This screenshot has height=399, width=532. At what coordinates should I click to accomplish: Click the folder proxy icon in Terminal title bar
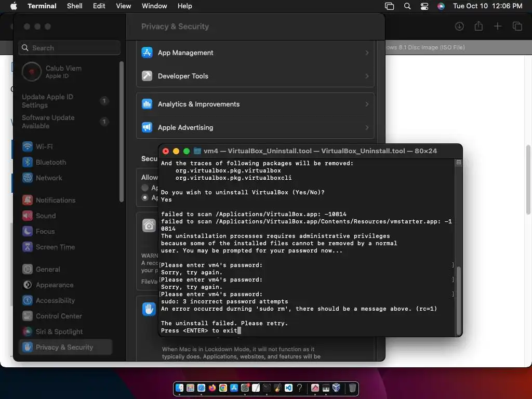point(197,151)
